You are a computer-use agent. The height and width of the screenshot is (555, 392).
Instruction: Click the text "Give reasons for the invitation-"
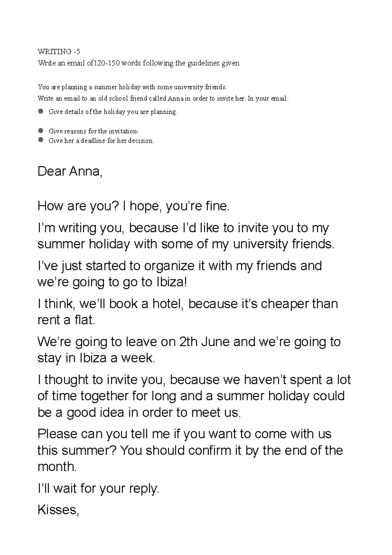click(94, 131)
